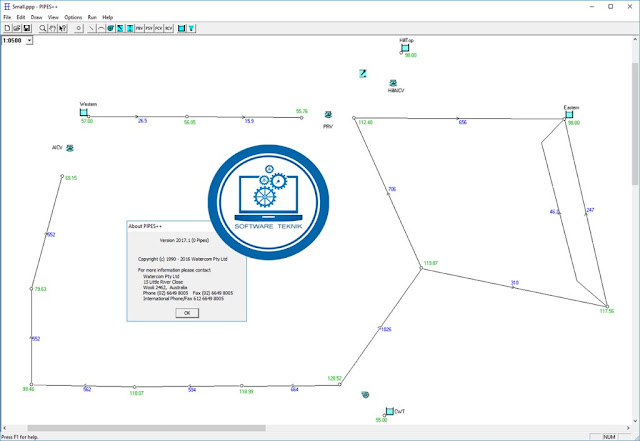Select the PSV valve tool
Viewport: 640px width, 441px height.
point(149,28)
